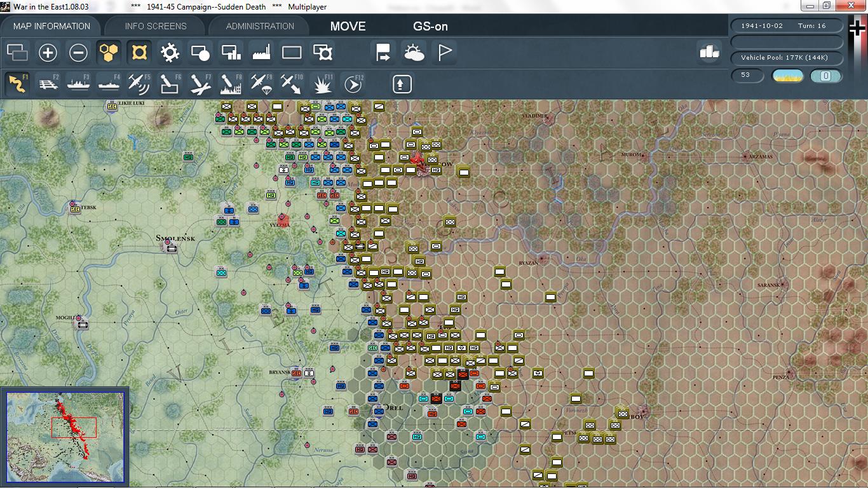868x488 pixels.
Task: Select the F1 move mode icon
Action: pyautogui.click(x=17, y=84)
